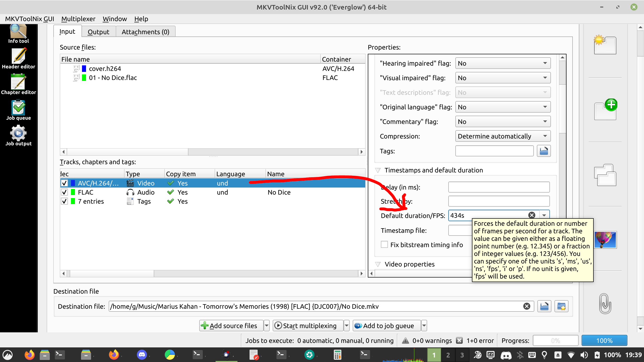Click the new document sparkle icon

605,44
